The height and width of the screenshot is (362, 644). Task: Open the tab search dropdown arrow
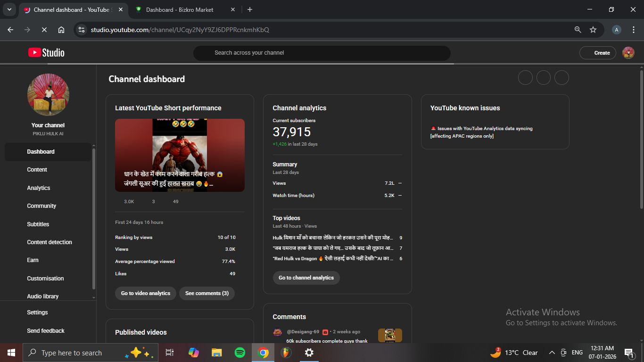click(9, 9)
